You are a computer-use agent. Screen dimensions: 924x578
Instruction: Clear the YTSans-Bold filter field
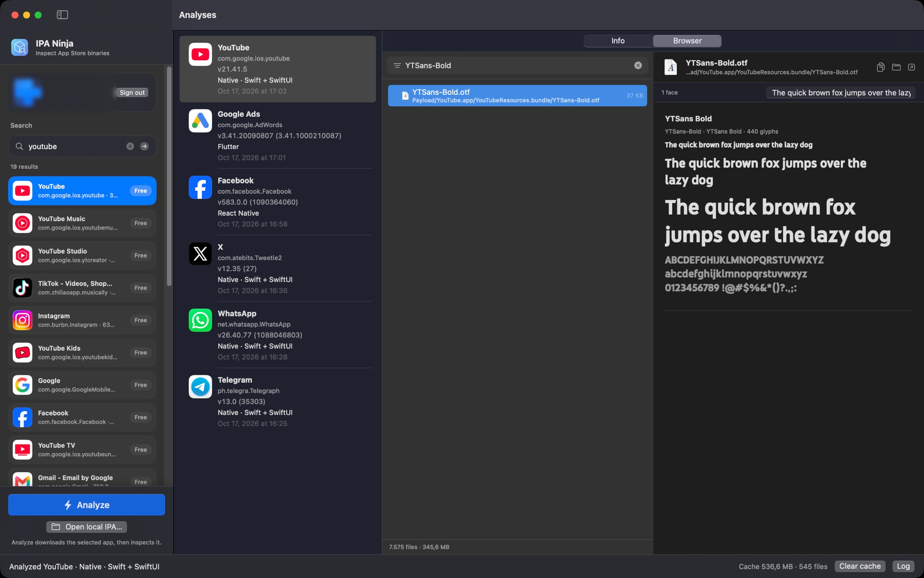638,66
